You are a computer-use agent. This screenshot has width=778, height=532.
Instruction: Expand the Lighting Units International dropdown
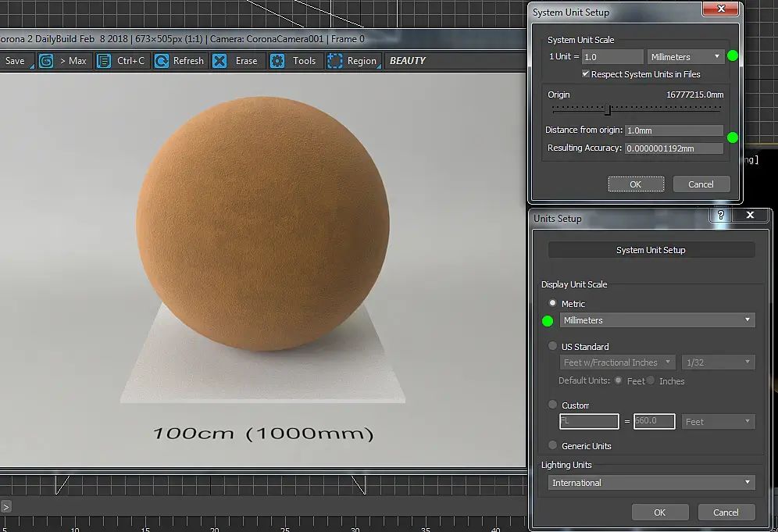651,483
